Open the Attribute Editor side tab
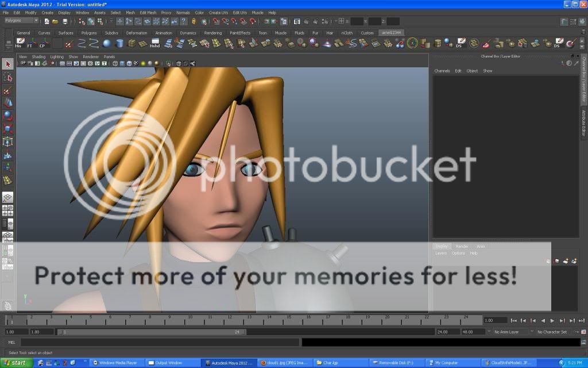588x368 pixels. click(584, 123)
